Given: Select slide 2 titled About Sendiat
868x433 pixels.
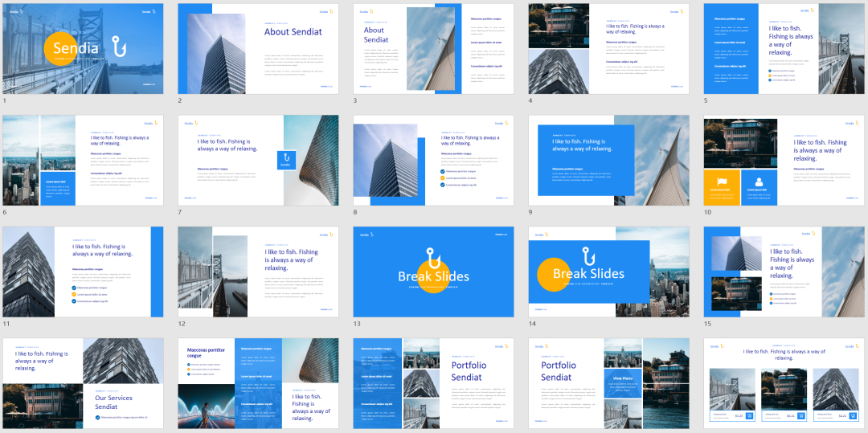Looking at the screenshot, I should pos(258,49).
